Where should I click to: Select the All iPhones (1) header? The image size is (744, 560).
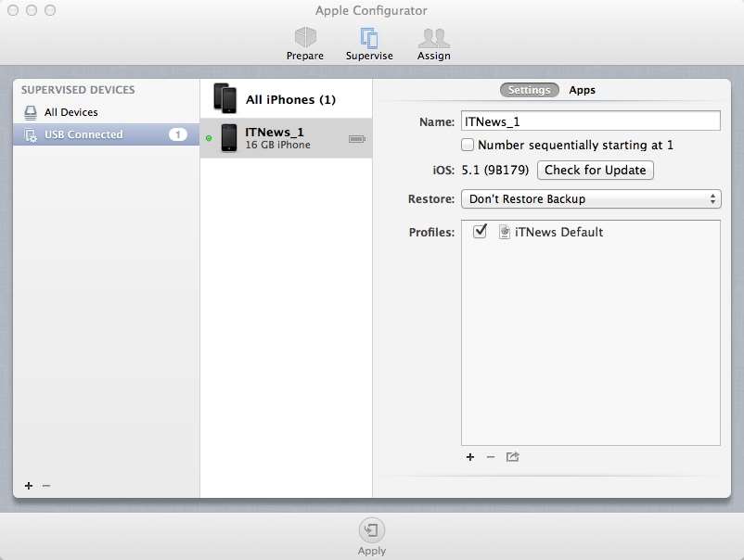point(286,98)
